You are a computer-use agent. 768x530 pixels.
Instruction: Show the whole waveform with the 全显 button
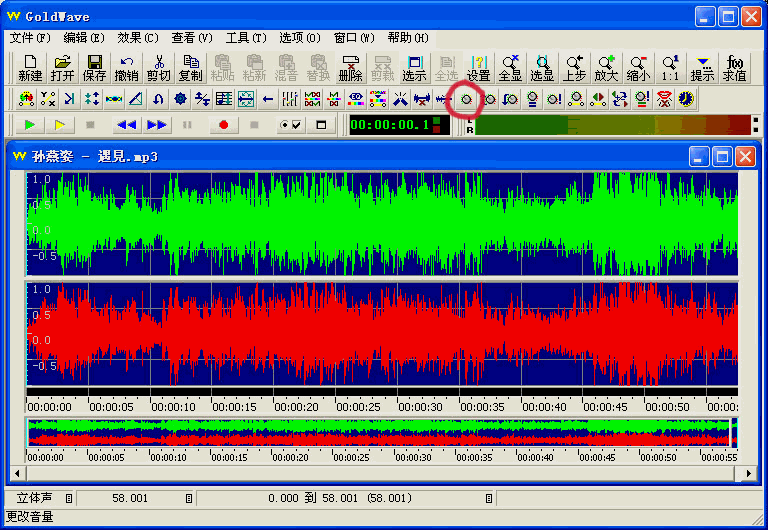point(510,68)
